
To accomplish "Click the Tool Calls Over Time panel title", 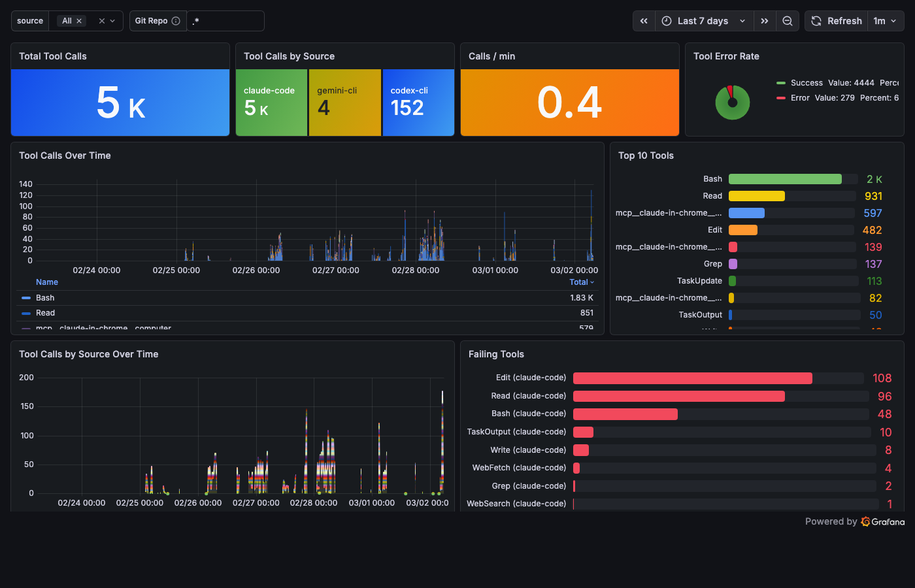I will (x=65, y=155).
